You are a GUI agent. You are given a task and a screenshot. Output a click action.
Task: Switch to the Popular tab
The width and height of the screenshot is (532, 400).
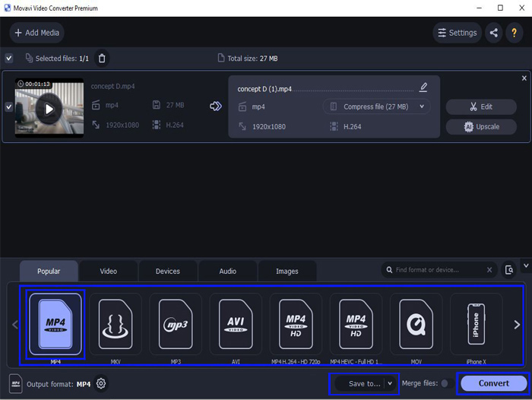click(x=49, y=271)
